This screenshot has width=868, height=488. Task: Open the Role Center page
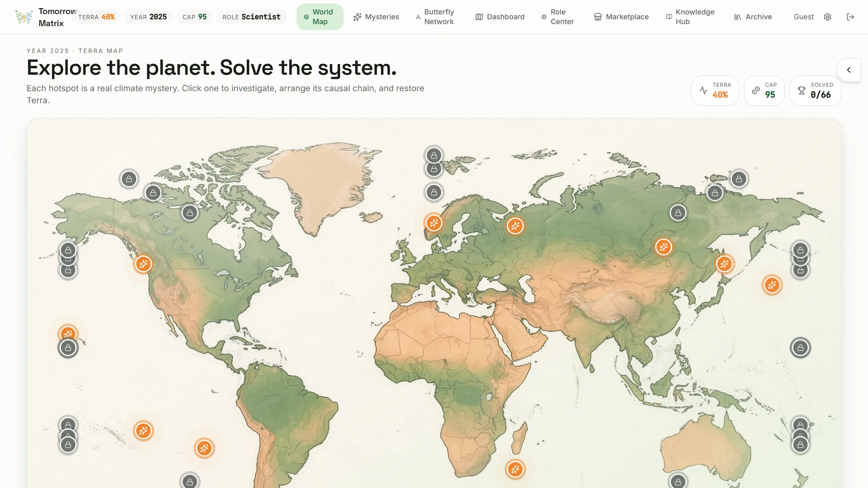[x=558, y=17]
